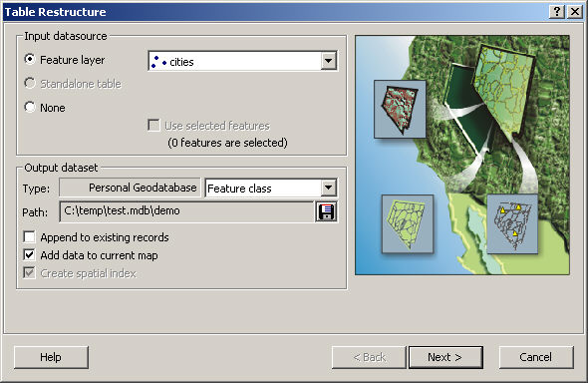The height and width of the screenshot is (383, 588).
Task: Click the yellow triangle network map thumbnail
Action: pos(512,224)
